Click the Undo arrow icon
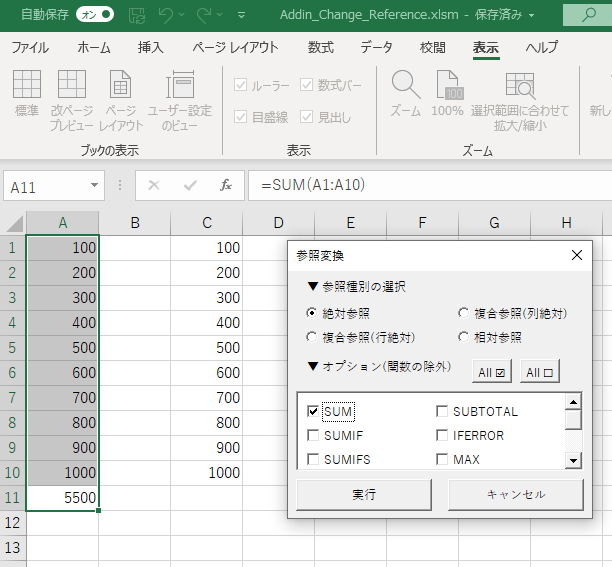This screenshot has width=612, height=567. pyautogui.click(x=166, y=15)
